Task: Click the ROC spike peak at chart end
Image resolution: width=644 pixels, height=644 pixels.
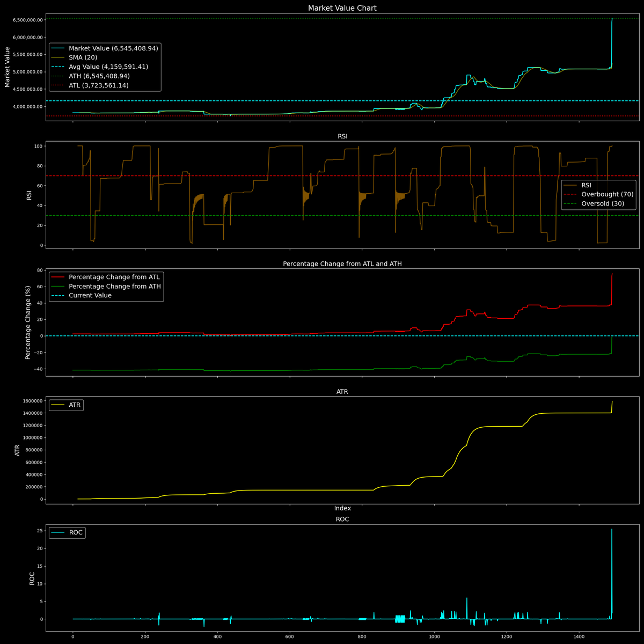Action: (x=612, y=529)
